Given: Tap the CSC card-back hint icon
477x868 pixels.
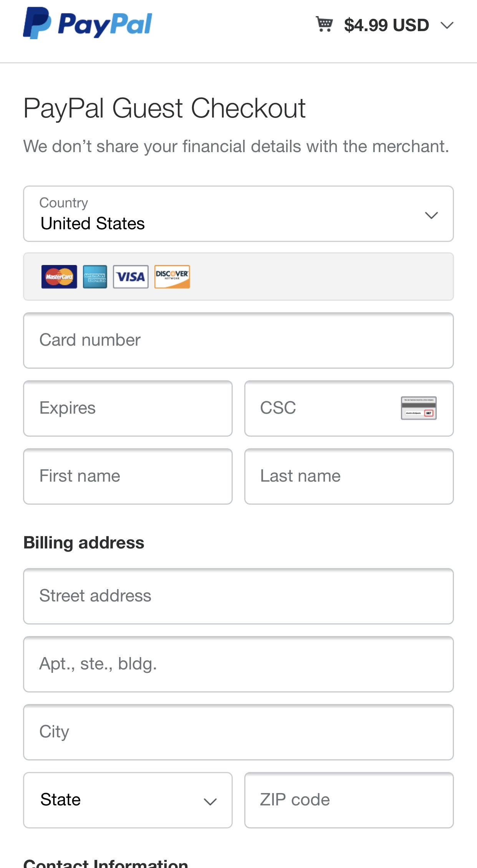Looking at the screenshot, I should coord(419,408).
